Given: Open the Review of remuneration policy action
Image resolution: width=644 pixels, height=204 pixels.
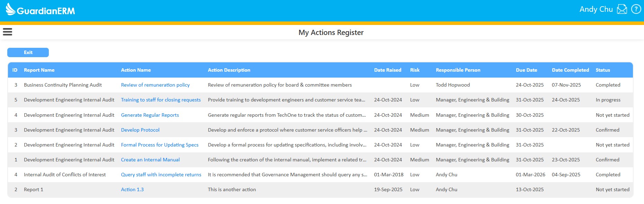Looking at the screenshot, I should coord(155,85).
